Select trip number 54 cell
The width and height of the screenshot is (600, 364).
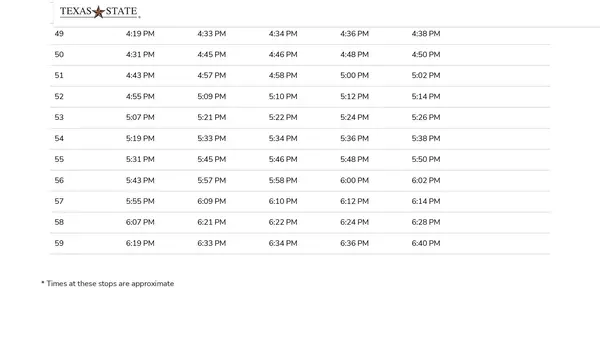click(59, 139)
